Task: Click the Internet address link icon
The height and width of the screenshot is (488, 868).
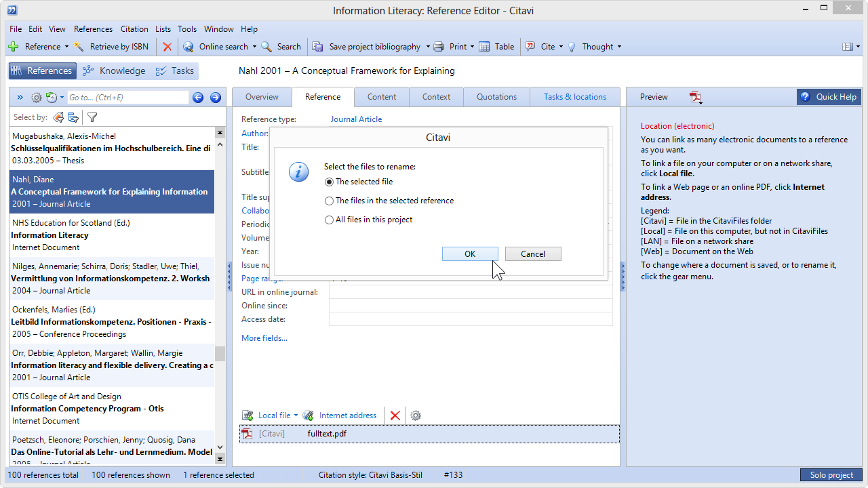Action: tap(308, 415)
